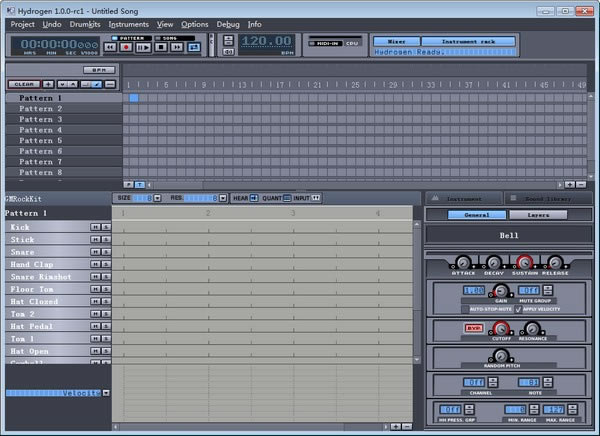Image resolution: width=600 pixels, height=436 pixels.
Task: Select Pattern 3 in the song editor
Action: pos(40,119)
